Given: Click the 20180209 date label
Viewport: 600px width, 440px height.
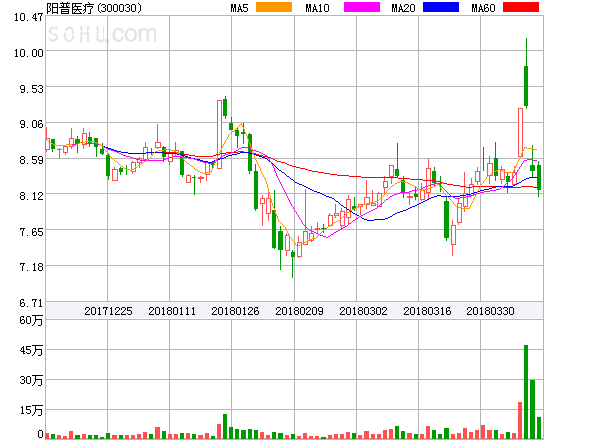Looking at the screenshot, I should click(x=299, y=311).
